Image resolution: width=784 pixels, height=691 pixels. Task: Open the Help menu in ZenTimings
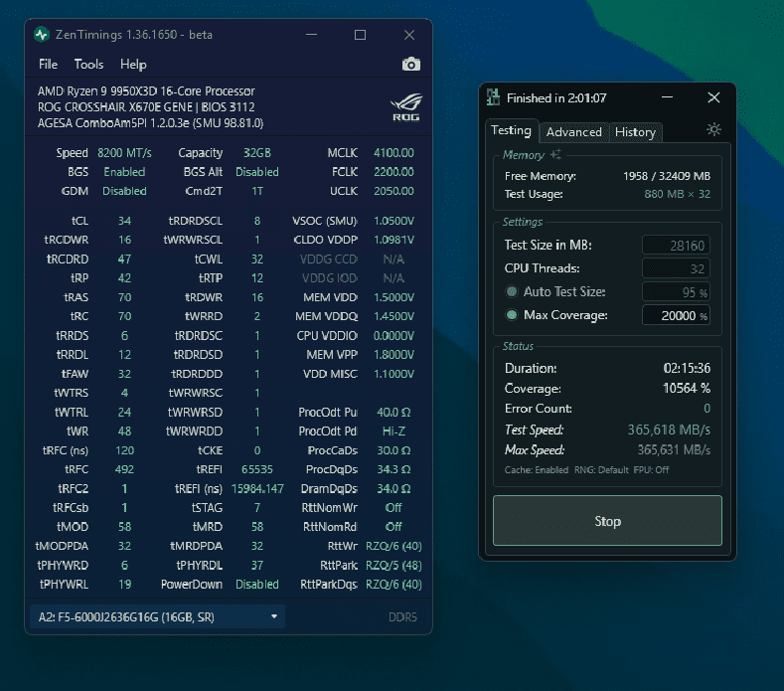[x=133, y=64]
